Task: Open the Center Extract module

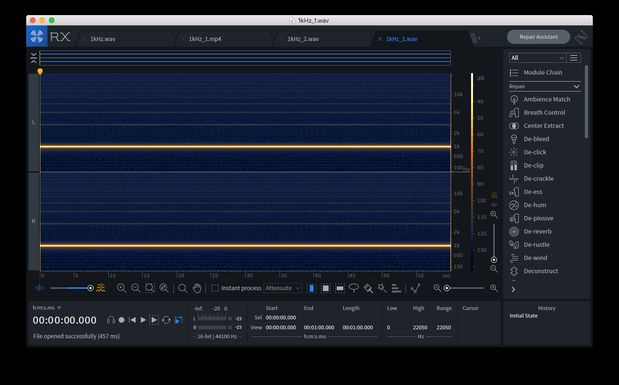Action: [537, 126]
